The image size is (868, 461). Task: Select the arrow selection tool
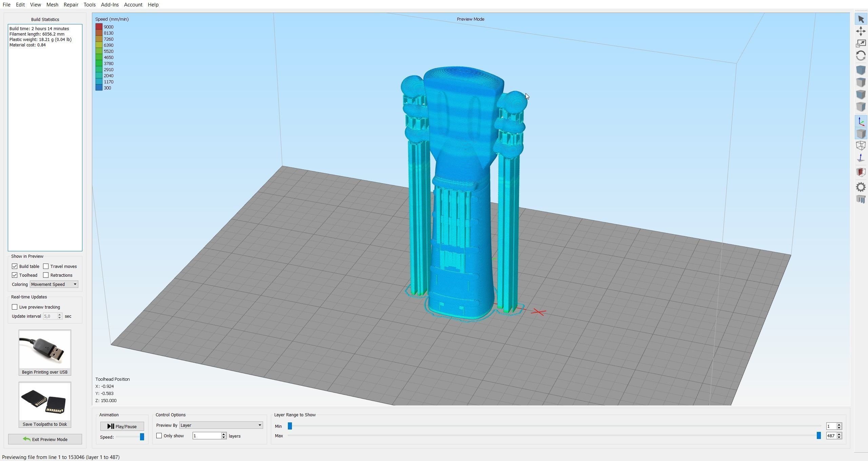(861, 19)
